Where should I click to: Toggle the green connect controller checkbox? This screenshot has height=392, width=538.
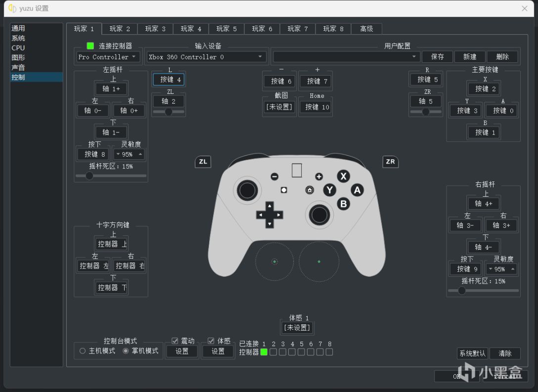pos(90,45)
